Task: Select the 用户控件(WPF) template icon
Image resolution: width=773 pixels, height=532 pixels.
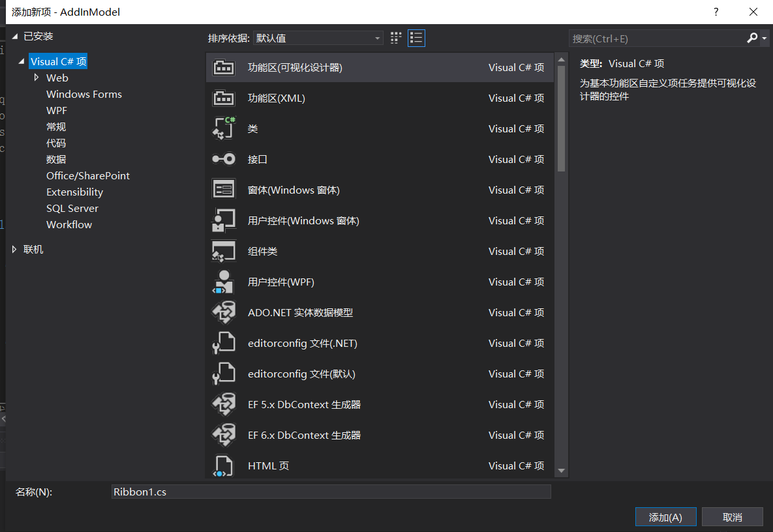Action: (x=224, y=282)
